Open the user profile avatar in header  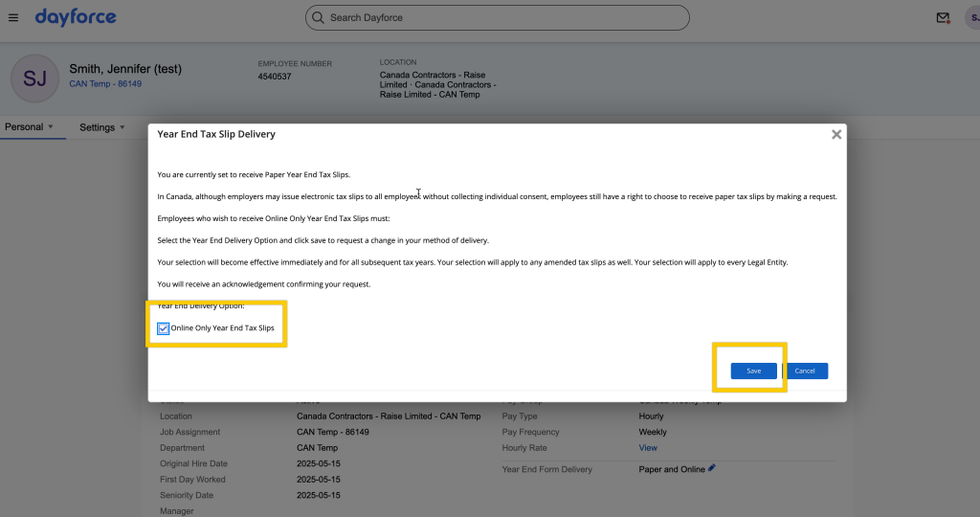[x=972, y=18]
